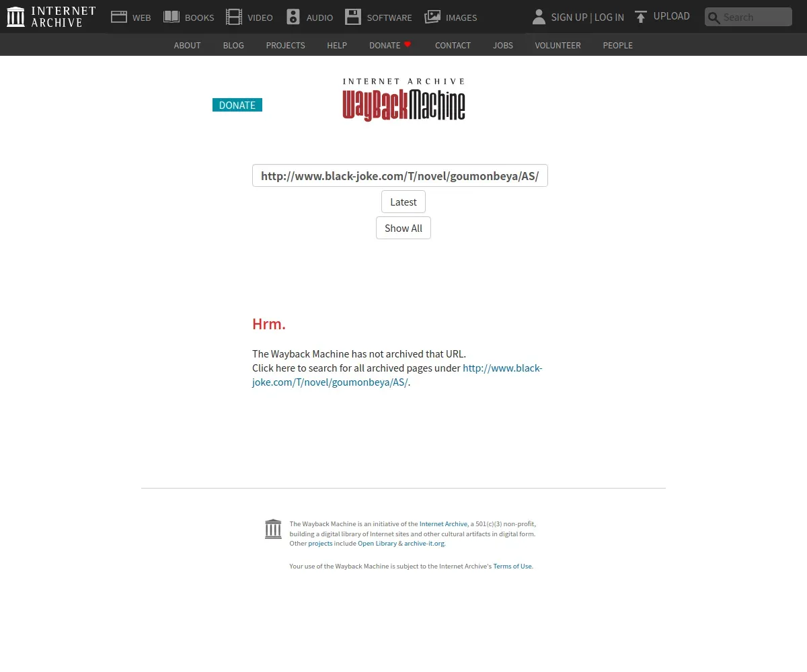Viewport: 807px width, 672px height.
Task: Click the teal DONATE button
Action: [237, 105]
